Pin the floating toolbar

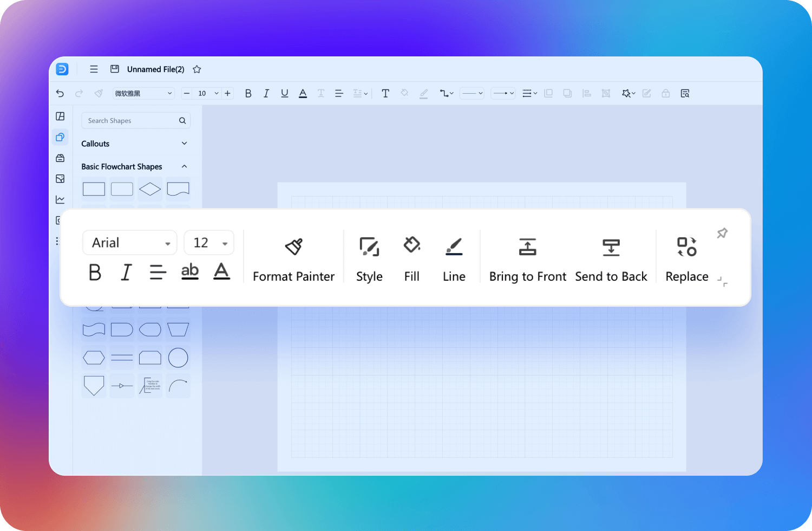point(722,233)
